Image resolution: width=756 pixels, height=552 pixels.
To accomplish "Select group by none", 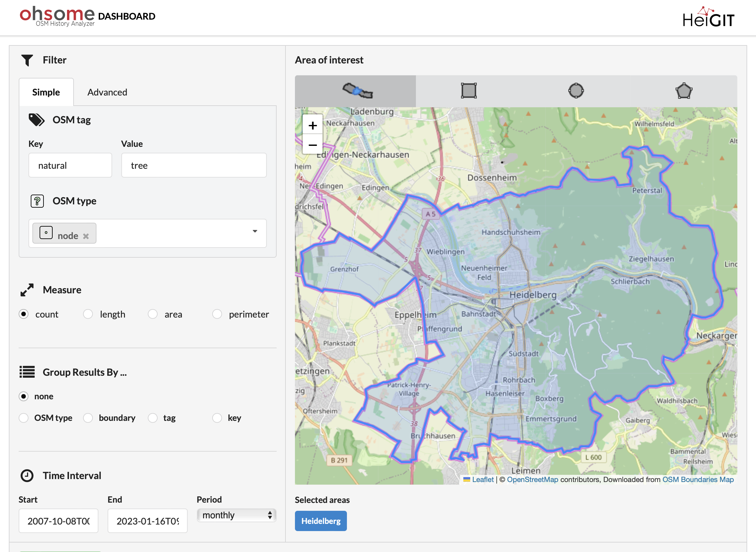I will click(x=24, y=396).
